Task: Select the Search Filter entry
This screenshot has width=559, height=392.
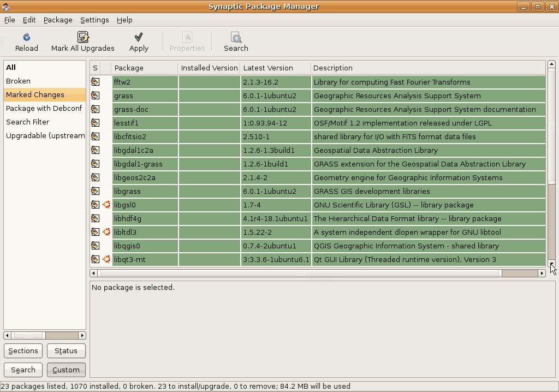Action: click(x=45, y=122)
